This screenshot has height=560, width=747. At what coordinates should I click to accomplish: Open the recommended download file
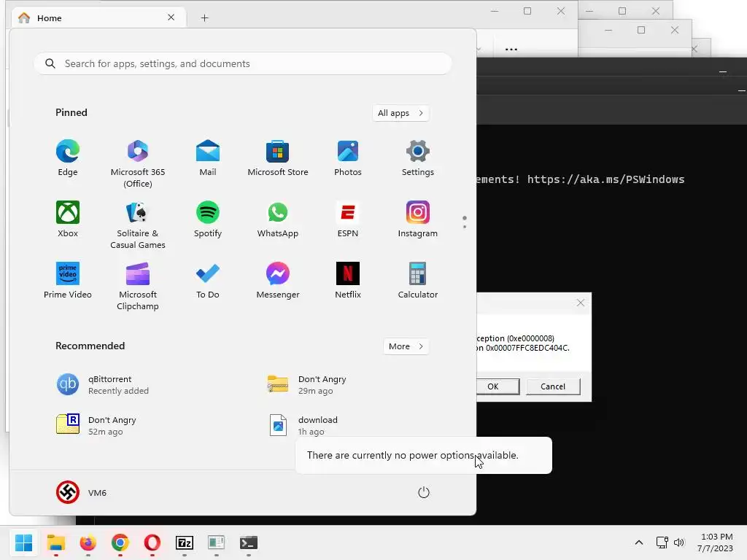click(x=303, y=426)
